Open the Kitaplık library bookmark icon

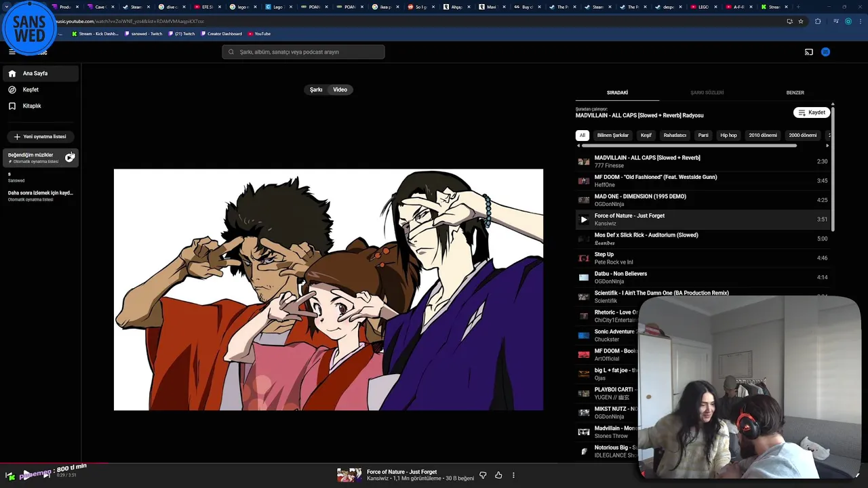(x=12, y=106)
